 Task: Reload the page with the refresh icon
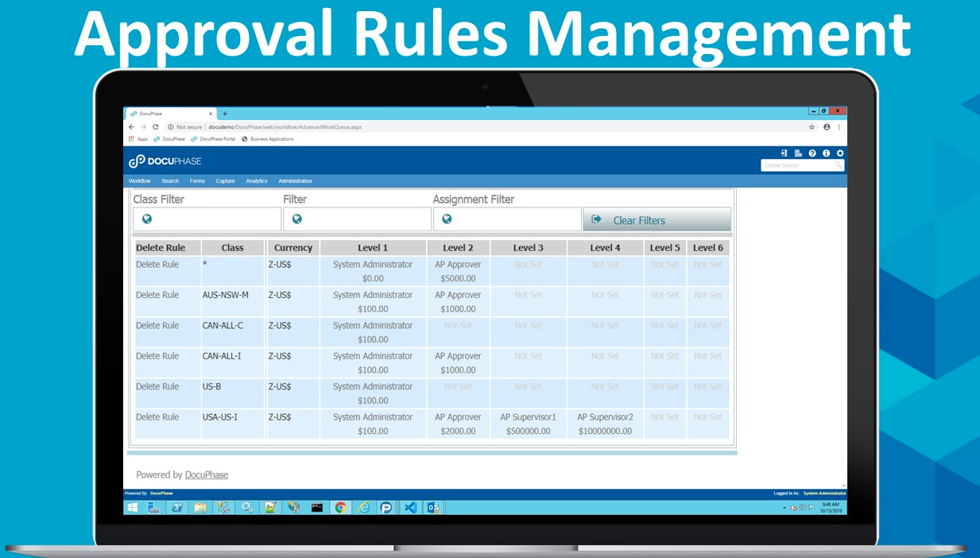click(x=155, y=126)
